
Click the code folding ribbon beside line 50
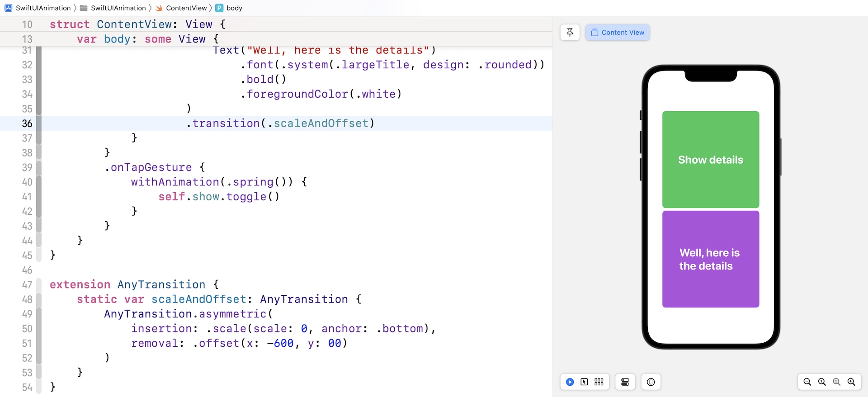point(39,329)
